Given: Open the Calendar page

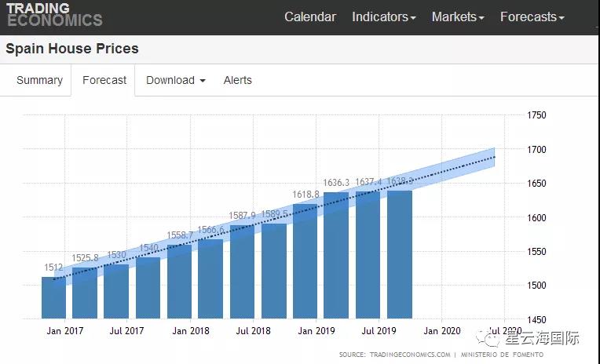Looking at the screenshot, I should [310, 16].
